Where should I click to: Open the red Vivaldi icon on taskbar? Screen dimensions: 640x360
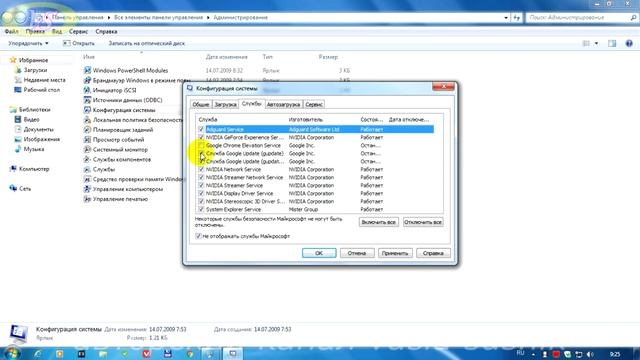coord(147,354)
